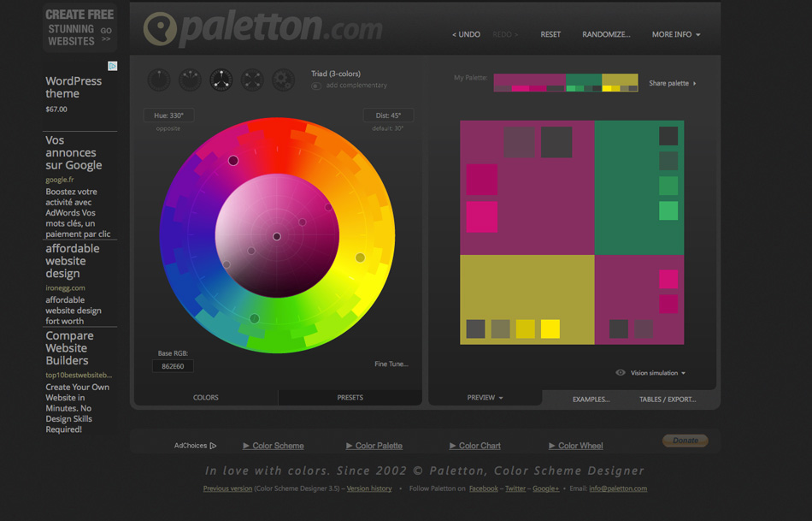Image resolution: width=812 pixels, height=521 pixels.
Task: Click the center dot in the shade circle
Action: coord(277,236)
